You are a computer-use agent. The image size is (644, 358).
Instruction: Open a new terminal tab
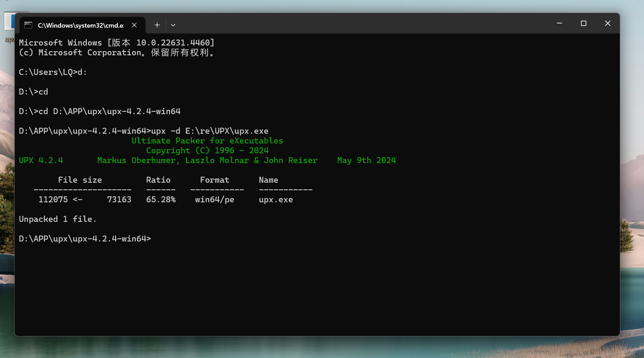(x=157, y=25)
